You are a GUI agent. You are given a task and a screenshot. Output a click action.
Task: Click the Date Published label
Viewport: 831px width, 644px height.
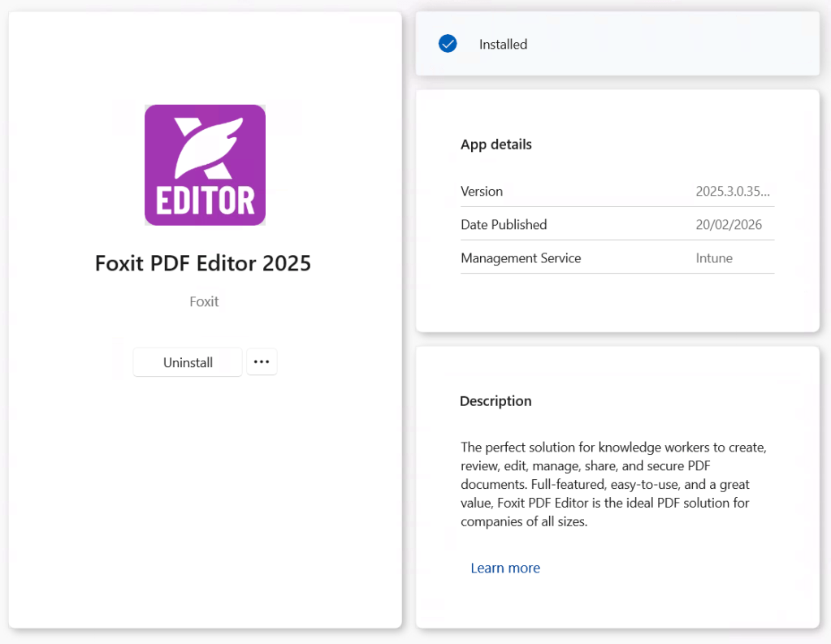coord(504,225)
